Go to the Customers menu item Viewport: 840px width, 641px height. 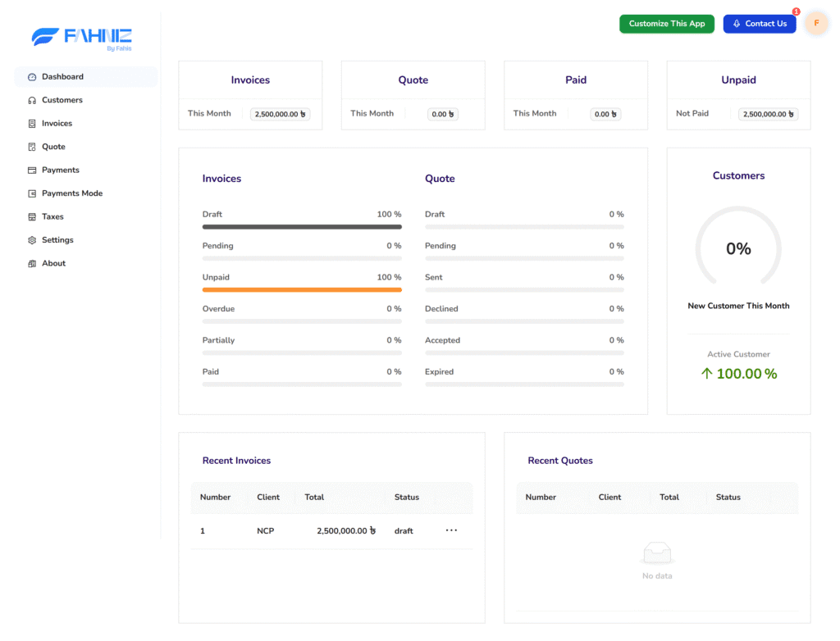click(x=62, y=100)
